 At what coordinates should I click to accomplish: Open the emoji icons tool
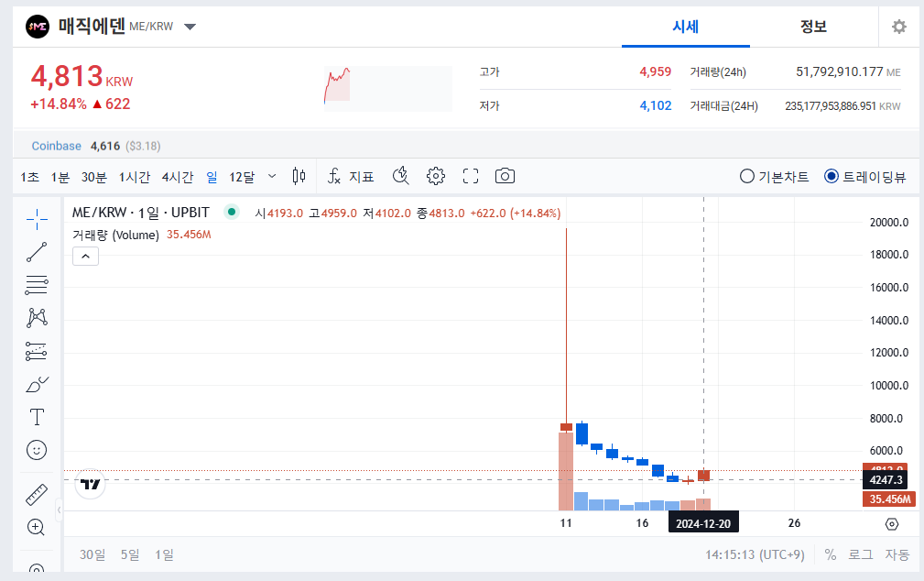coord(37,450)
